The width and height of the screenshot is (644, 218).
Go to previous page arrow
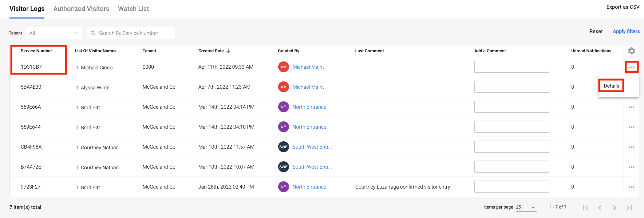point(600,208)
